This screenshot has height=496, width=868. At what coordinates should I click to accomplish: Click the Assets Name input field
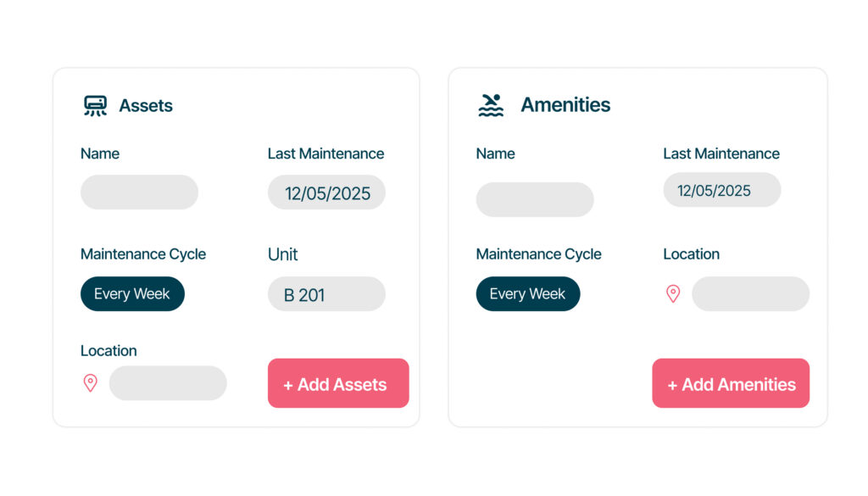(x=139, y=192)
